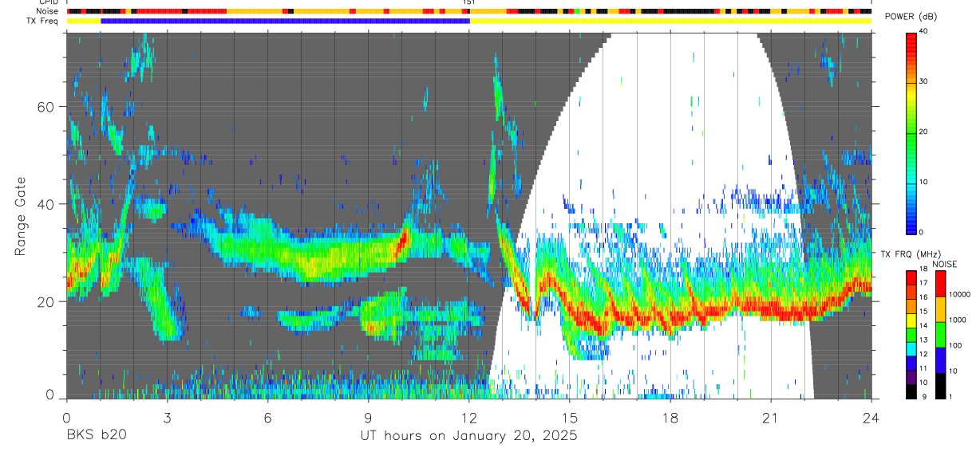980x452 pixels.
Task: Click the "Noise" row label at top left
Action: coord(49,11)
